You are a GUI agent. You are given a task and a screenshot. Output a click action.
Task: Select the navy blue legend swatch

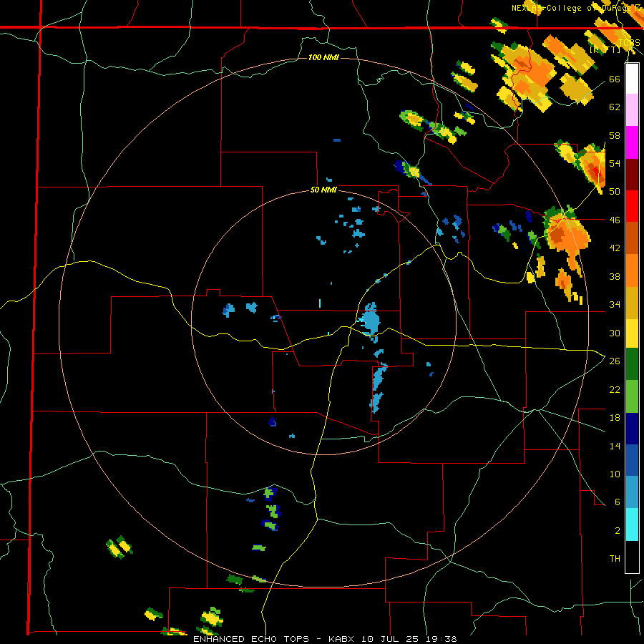point(632,429)
